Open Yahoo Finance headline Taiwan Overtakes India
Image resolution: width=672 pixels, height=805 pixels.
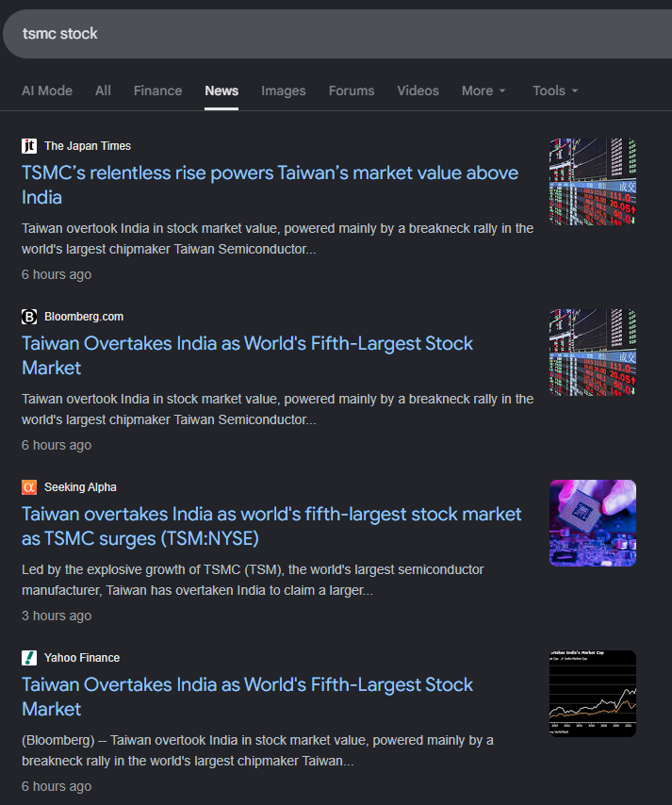[247, 697]
